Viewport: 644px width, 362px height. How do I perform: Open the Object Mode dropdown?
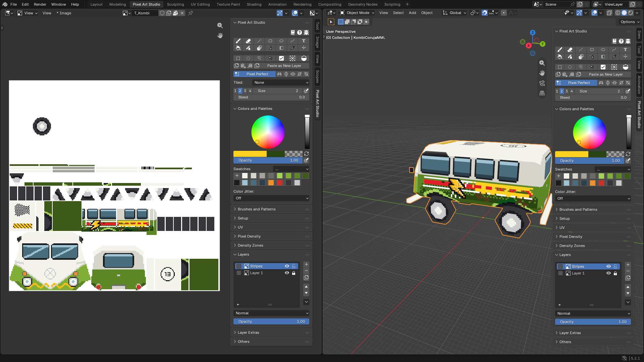(x=357, y=13)
